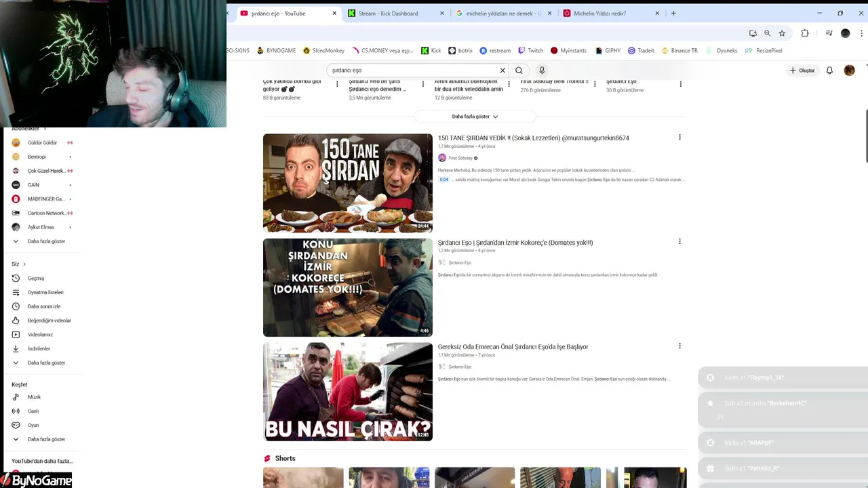
Task: Open more options for İzmir Kokoreç video
Action: (x=679, y=241)
